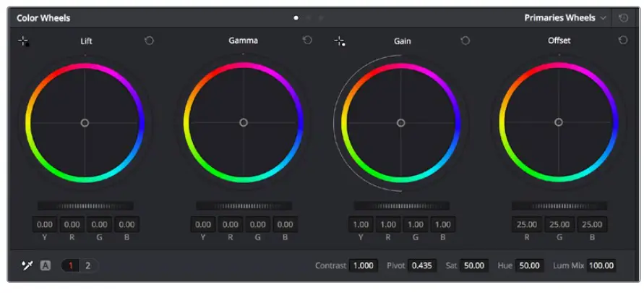Image resolution: width=644 pixels, height=293 pixels.
Task: Click the Lift wheel label
Action: point(86,41)
